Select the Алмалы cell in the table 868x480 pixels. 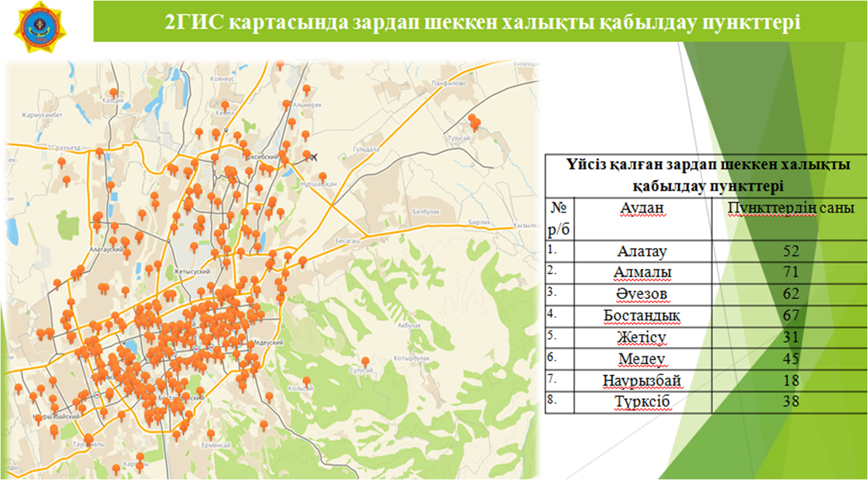point(642,273)
